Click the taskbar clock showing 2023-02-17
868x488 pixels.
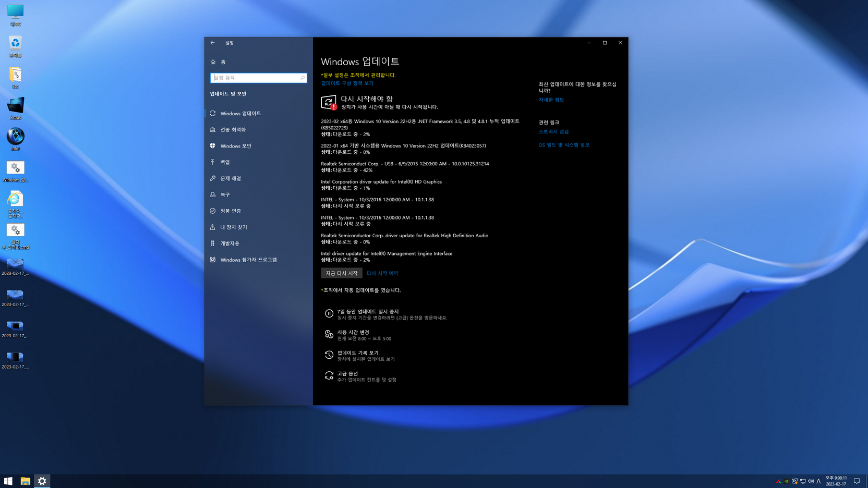pyautogui.click(x=836, y=481)
